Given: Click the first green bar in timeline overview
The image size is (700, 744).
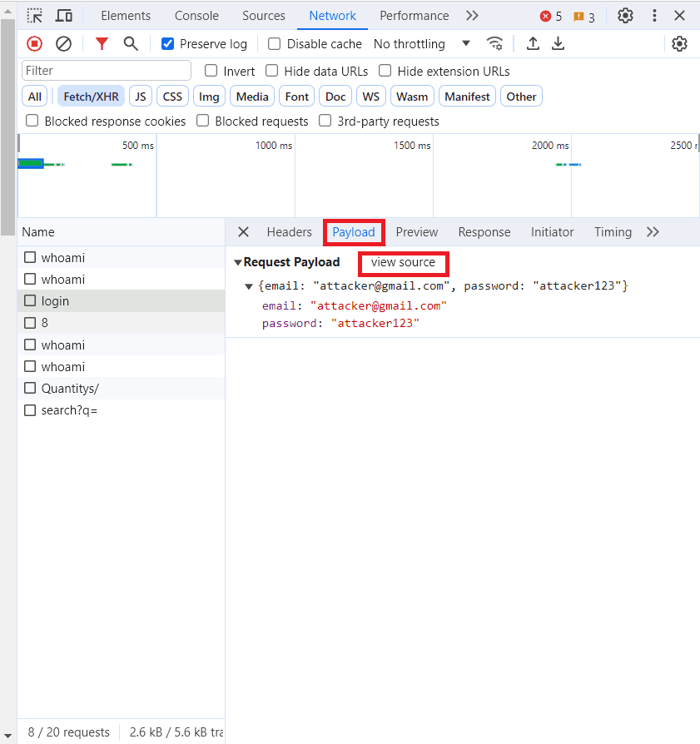Looking at the screenshot, I should 31,164.
